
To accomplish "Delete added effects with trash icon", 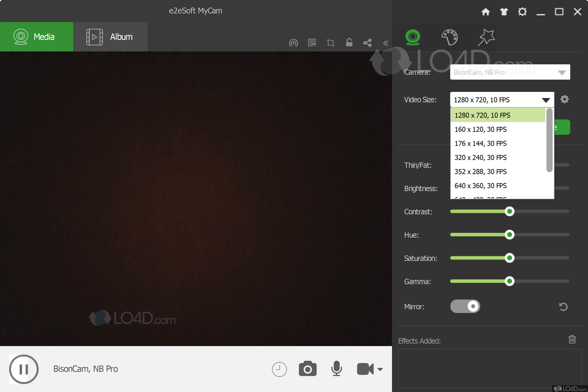I will [x=572, y=339].
